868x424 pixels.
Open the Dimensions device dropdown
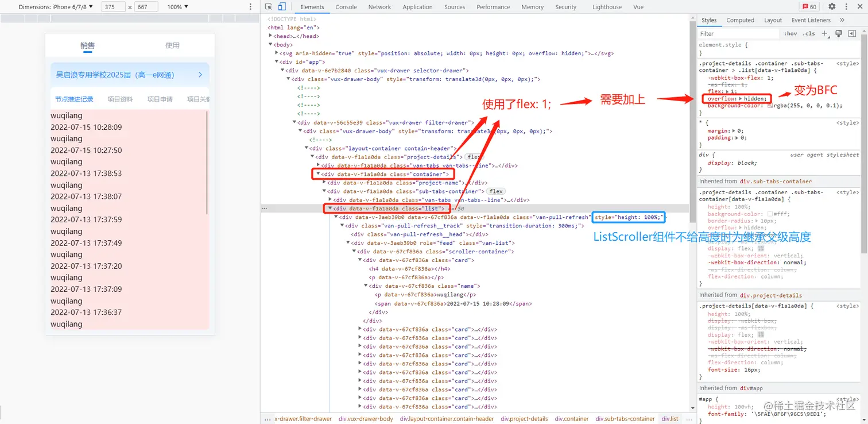56,7
